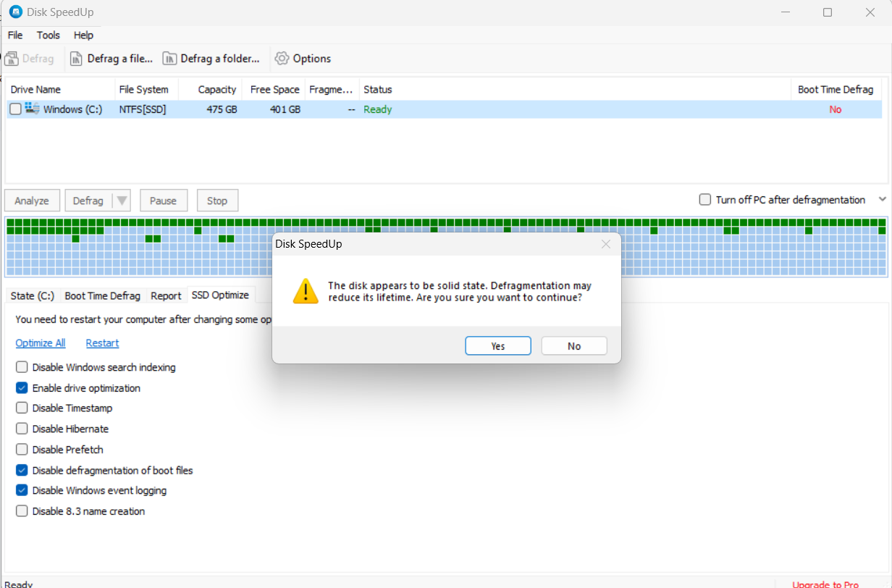Viewport: 892px width, 588px height.
Task: Click the Pause button
Action: [163, 201]
